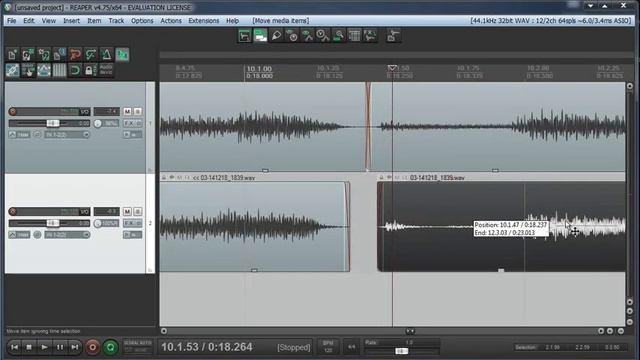
Task: Open the Insert menu
Action: coord(71,20)
